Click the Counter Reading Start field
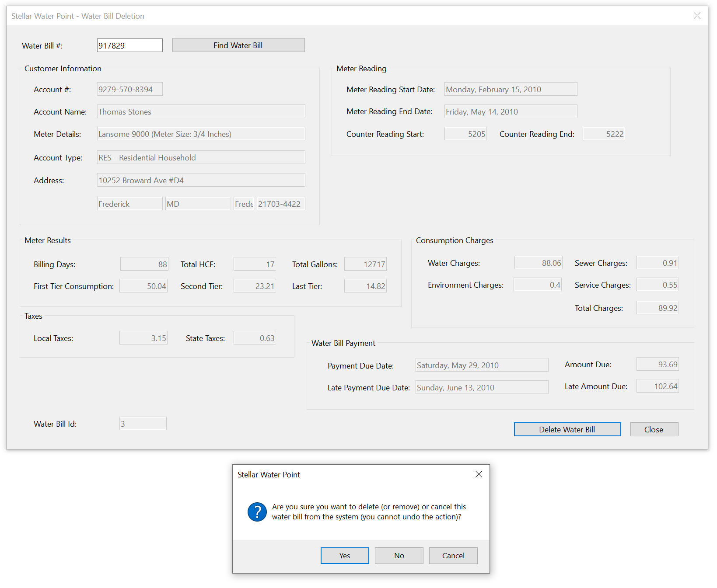This screenshot has width=717, height=588. click(x=465, y=134)
